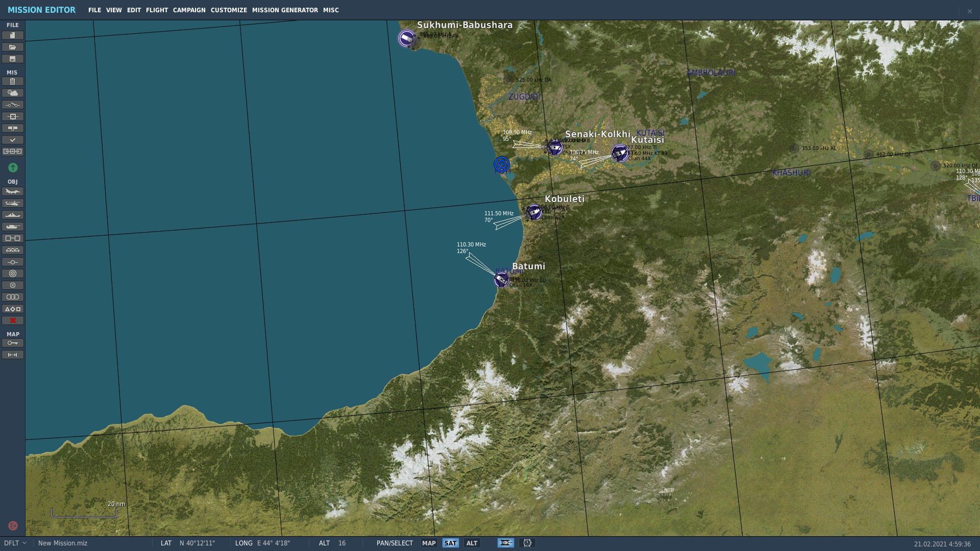This screenshot has height=551, width=980.
Task: Toggle the SAT satellite map mode
Action: (x=450, y=543)
